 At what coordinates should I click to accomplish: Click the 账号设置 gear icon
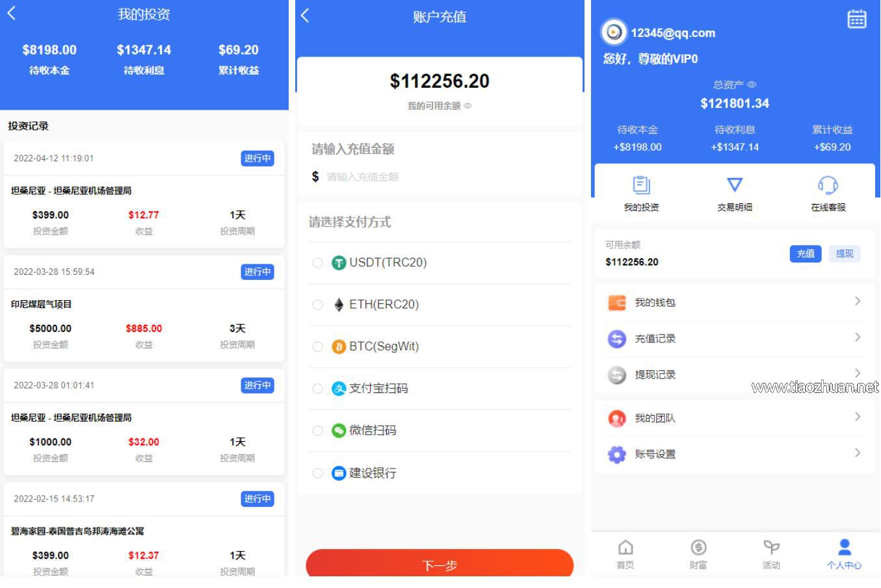[x=616, y=454]
